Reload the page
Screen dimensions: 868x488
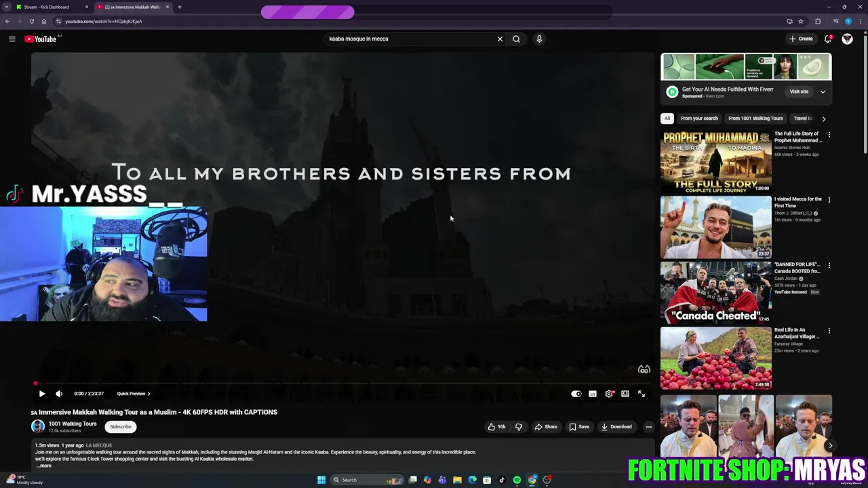click(x=31, y=21)
